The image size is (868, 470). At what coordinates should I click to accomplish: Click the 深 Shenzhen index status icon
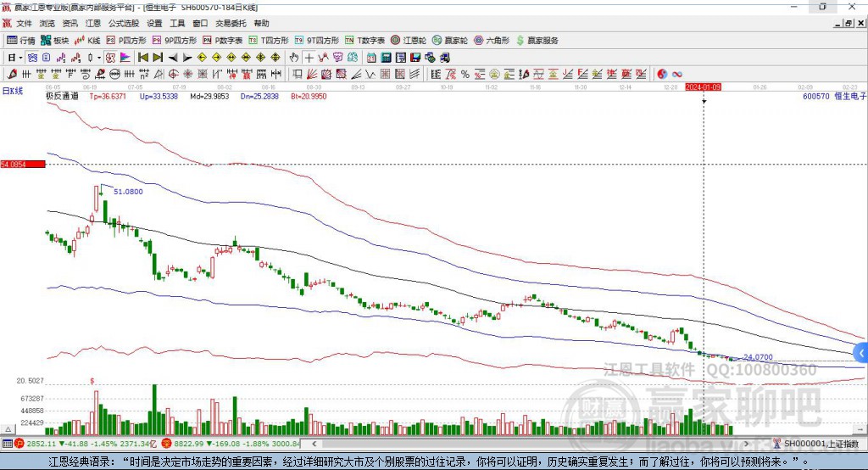click(x=167, y=444)
